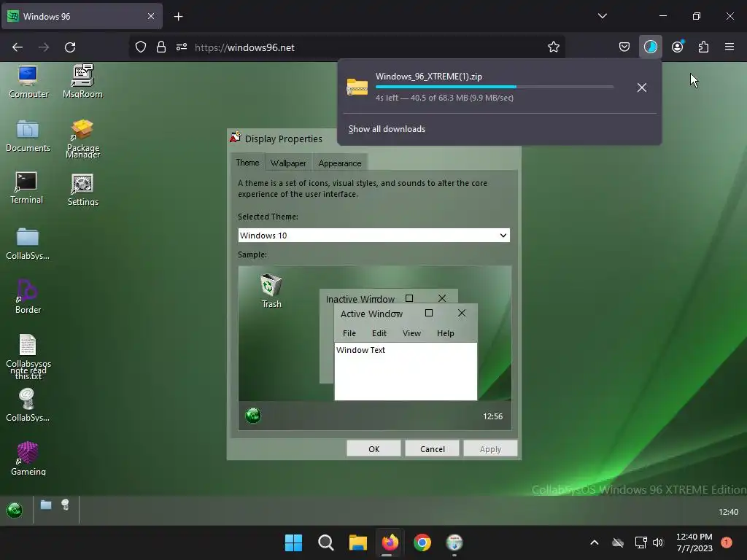The image size is (747, 560).
Task: Open Firefox downloads panel button
Action: coord(650,47)
